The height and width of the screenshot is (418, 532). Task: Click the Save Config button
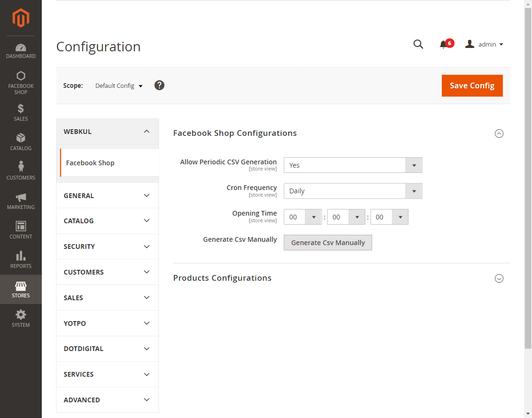point(472,85)
